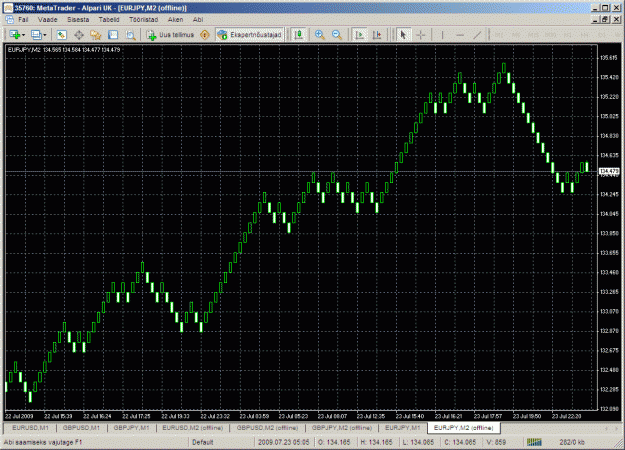Click the H: 134.165 status value
Viewport: 625px width, 450px height.
(x=376, y=442)
